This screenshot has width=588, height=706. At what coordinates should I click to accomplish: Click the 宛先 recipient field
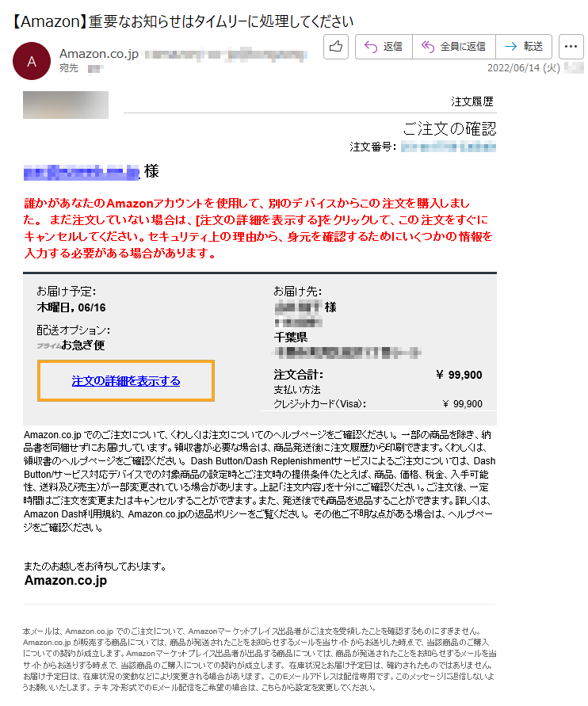69,68
